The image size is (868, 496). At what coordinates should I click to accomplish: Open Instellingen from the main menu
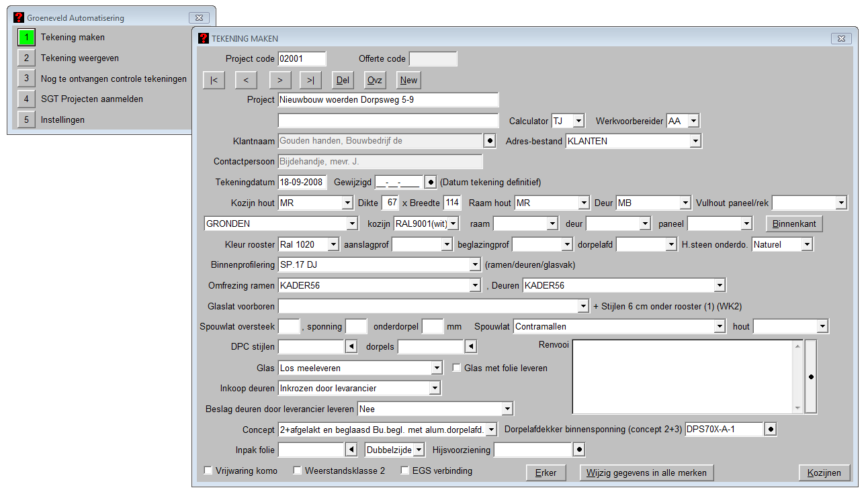tap(62, 119)
